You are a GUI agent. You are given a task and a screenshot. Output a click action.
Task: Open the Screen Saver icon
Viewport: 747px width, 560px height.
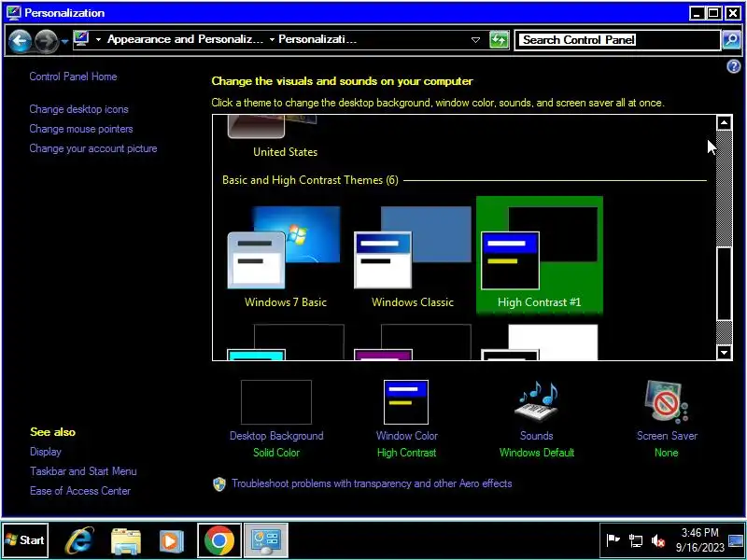pyautogui.click(x=667, y=402)
